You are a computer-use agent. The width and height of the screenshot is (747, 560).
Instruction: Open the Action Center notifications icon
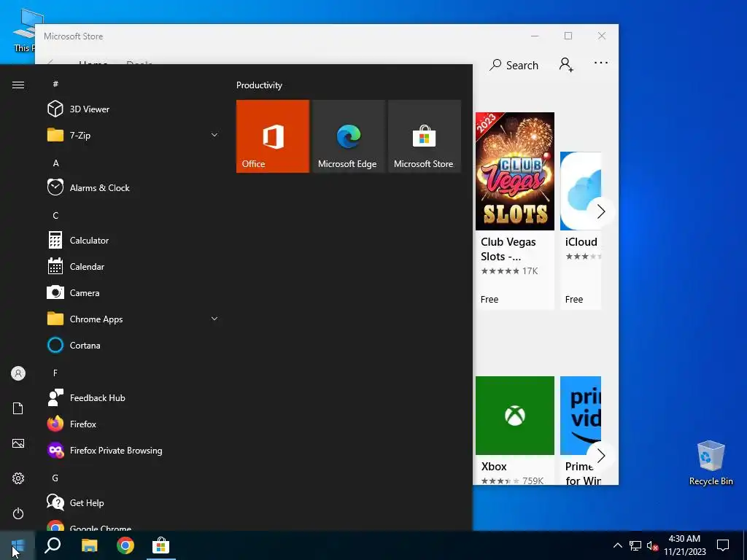click(723, 545)
